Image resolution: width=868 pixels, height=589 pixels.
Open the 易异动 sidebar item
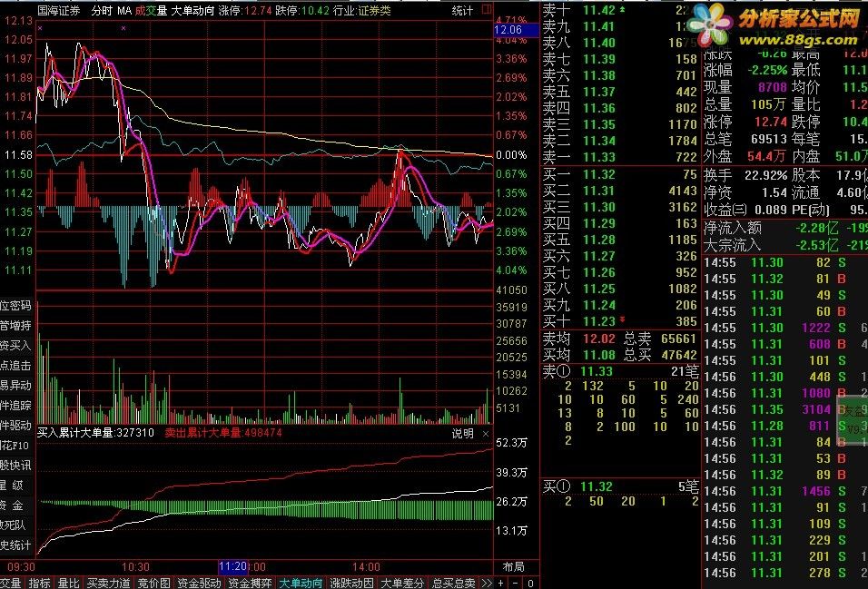(15, 386)
